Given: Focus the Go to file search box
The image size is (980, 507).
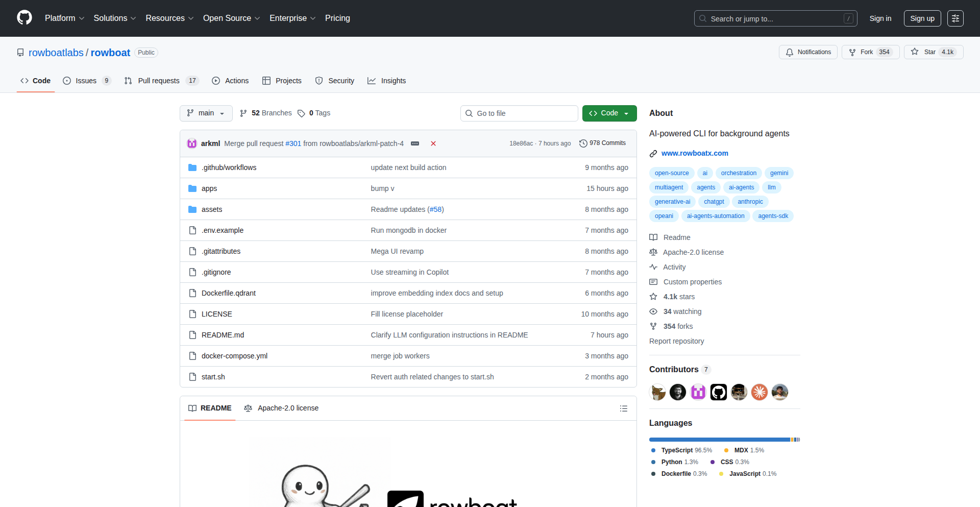Looking at the screenshot, I should [x=519, y=113].
